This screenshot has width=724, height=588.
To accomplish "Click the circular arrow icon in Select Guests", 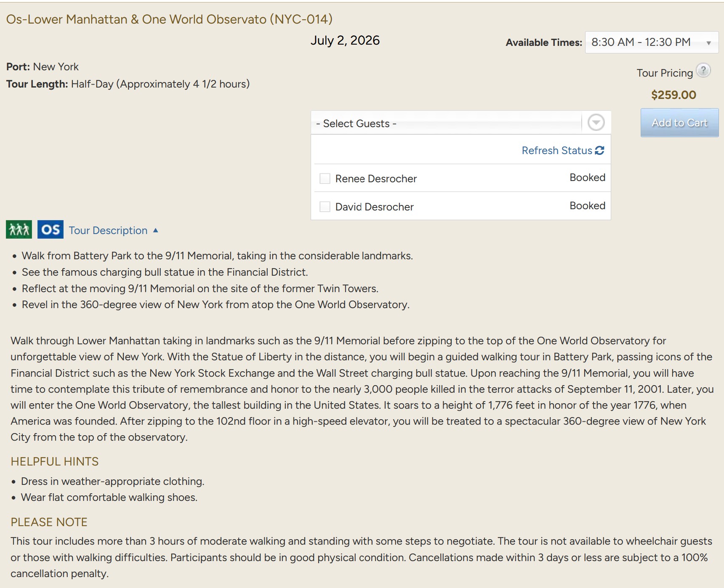I will pos(596,122).
